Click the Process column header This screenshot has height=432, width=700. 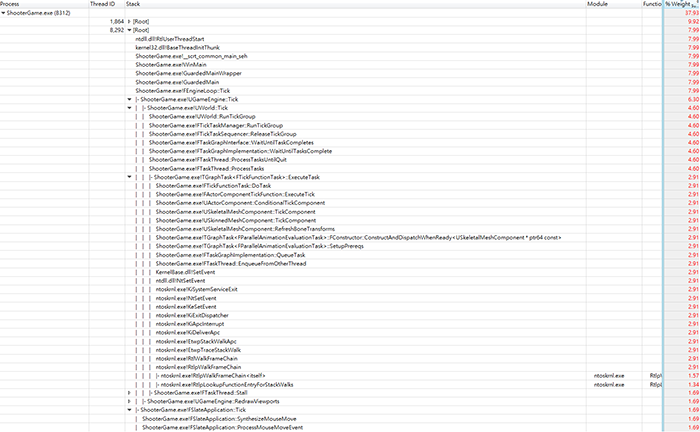(44, 4)
